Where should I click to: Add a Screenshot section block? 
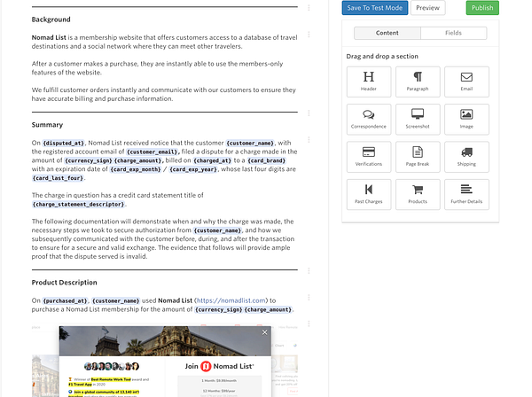tap(418, 120)
